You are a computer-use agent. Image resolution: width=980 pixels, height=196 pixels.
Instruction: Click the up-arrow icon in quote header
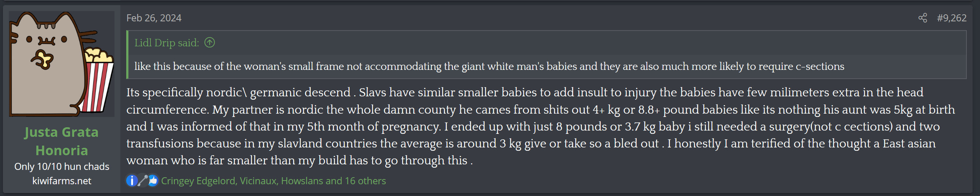(210, 42)
